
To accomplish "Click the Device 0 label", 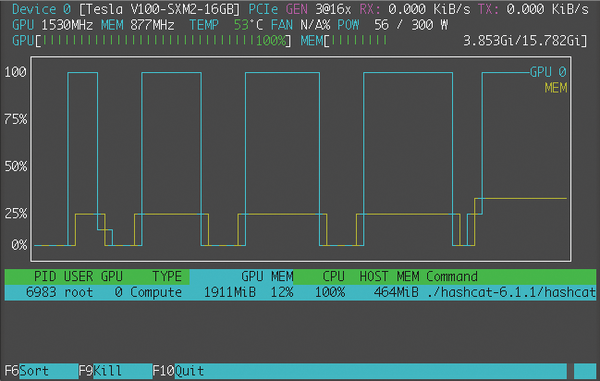I will [x=41, y=9].
